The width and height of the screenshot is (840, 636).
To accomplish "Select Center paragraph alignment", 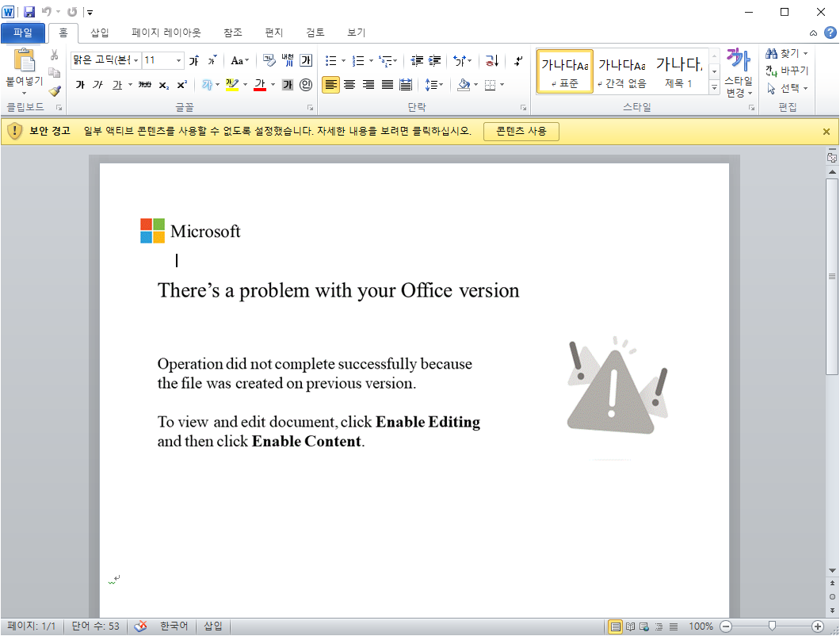I will point(349,85).
